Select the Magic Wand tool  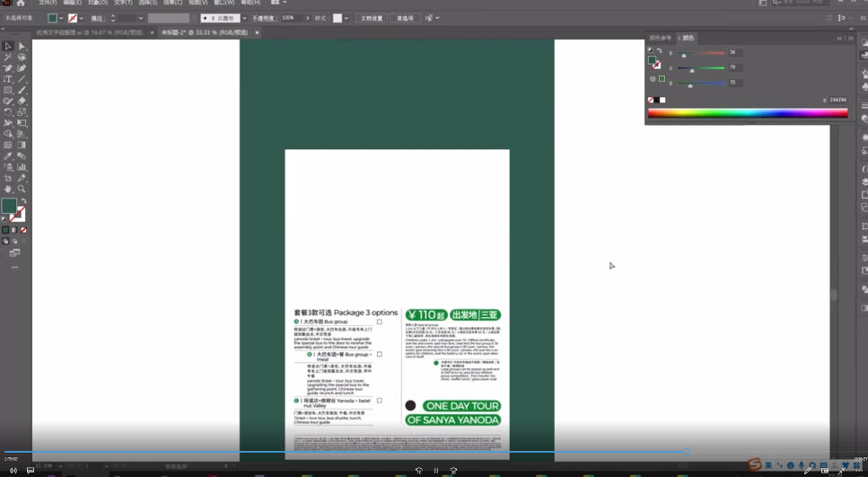(x=8, y=57)
